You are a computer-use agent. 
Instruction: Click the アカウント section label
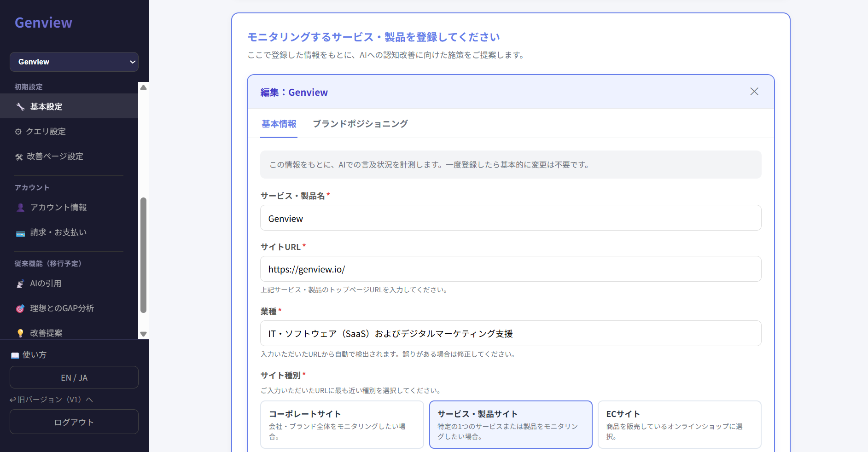[32, 187]
